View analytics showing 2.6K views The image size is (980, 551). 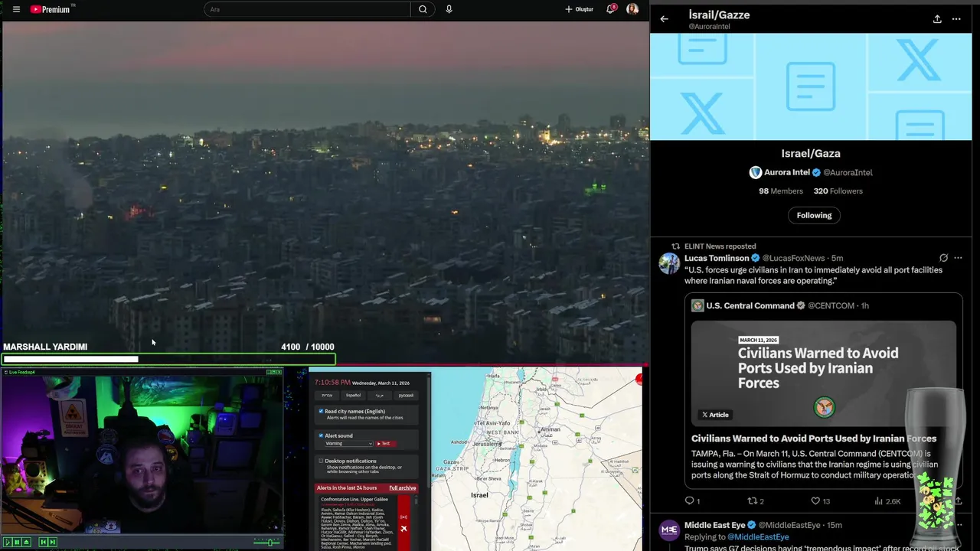tap(887, 501)
